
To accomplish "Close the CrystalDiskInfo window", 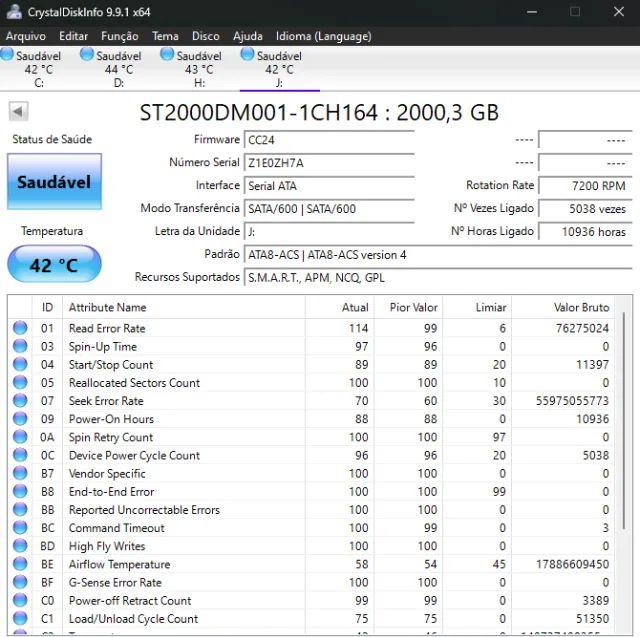I will pos(619,12).
